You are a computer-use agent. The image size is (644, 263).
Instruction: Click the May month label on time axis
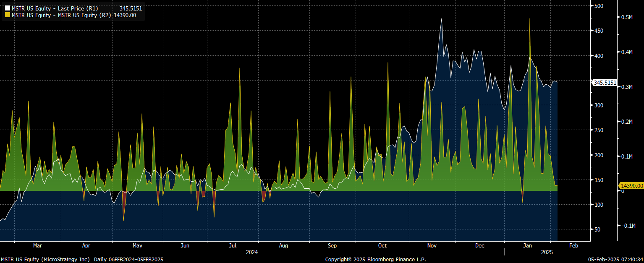coord(137,246)
